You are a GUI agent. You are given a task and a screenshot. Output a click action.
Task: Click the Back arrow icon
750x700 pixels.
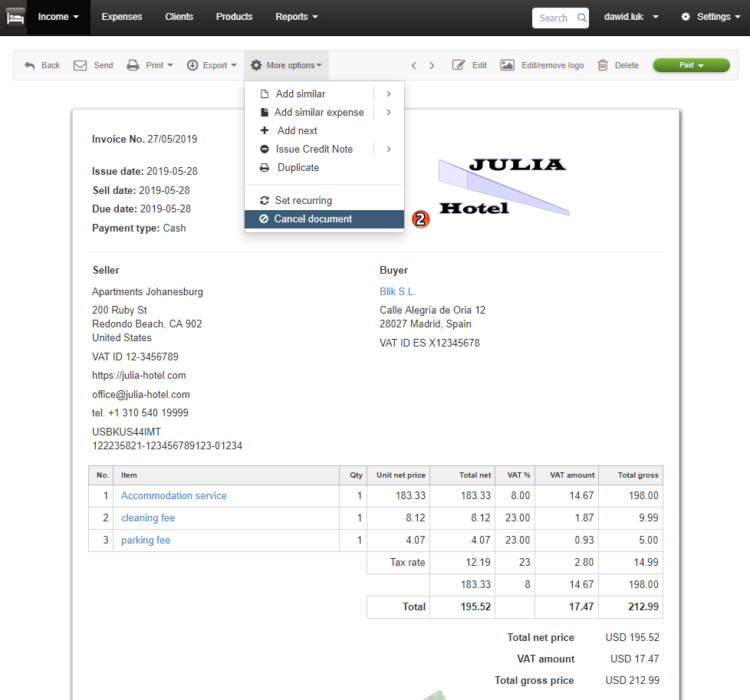(30, 65)
